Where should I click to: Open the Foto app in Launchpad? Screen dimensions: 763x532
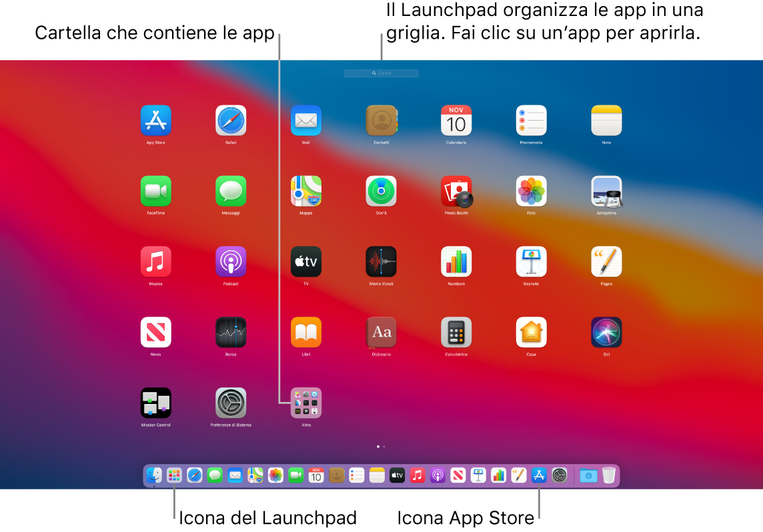tap(532, 191)
